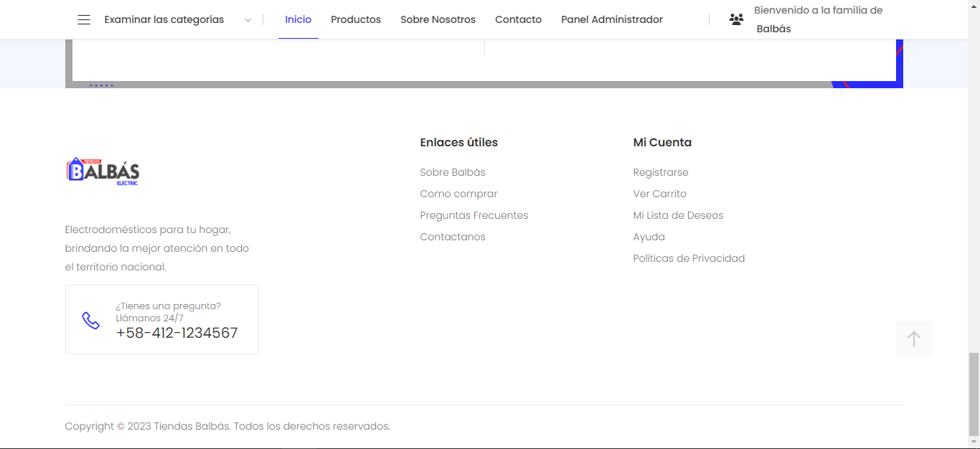Screen dimensions: 980x449
Task: Select Inicio in the navigation bar
Action: point(298,19)
